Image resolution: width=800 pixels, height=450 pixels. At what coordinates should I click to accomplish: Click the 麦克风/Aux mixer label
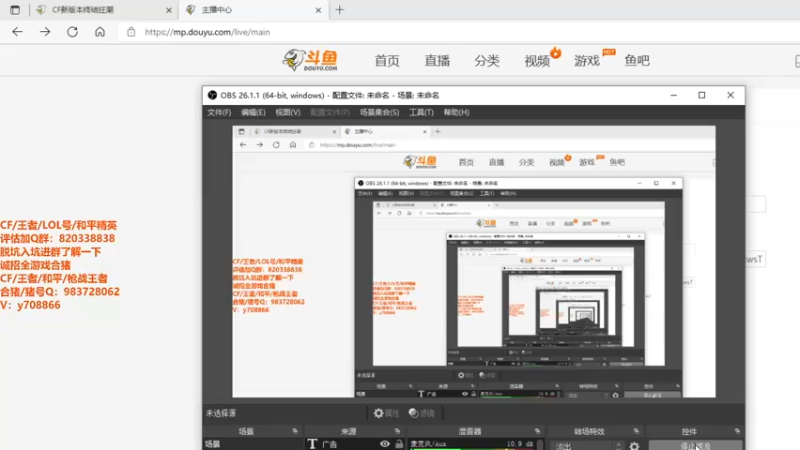[429, 443]
